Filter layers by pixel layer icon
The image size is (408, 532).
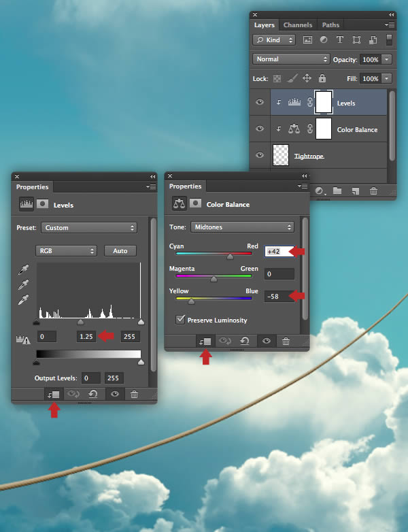tap(307, 40)
